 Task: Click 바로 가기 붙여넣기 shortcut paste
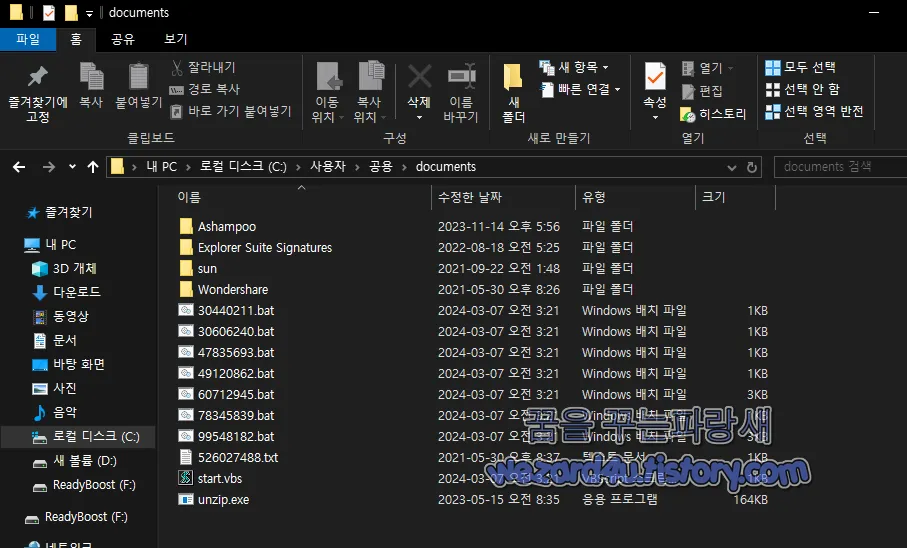pos(231,111)
